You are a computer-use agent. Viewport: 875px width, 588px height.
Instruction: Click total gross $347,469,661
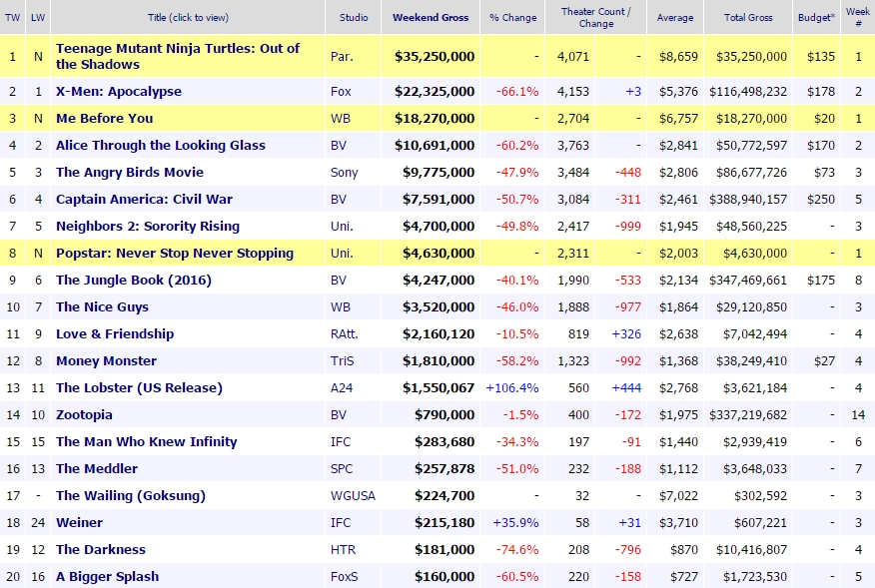[x=748, y=281]
